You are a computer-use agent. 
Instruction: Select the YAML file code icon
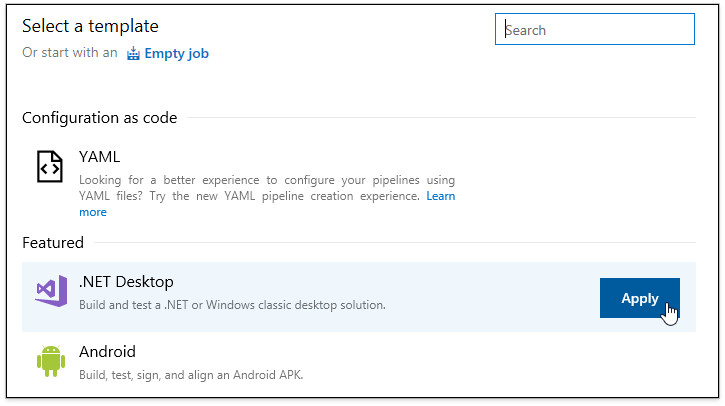[x=50, y=166]
